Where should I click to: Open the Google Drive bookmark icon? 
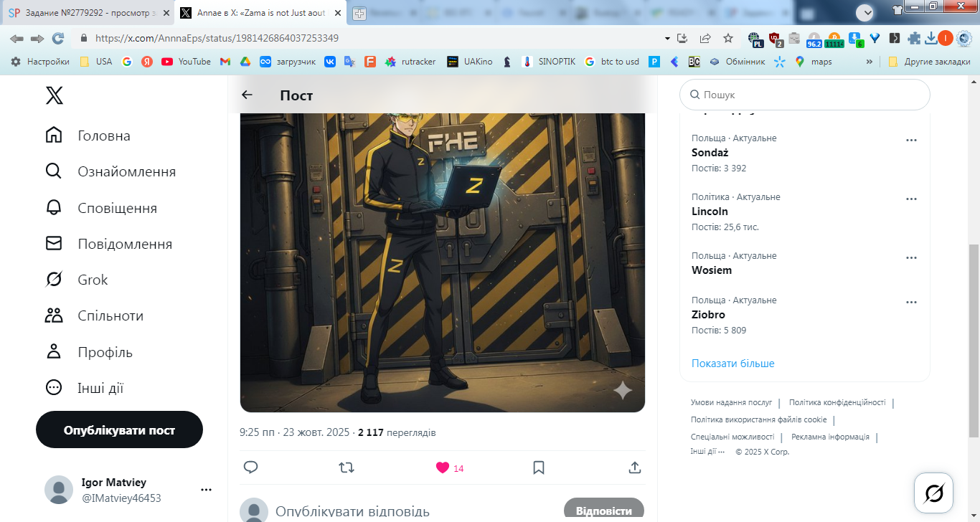[245, 62]
